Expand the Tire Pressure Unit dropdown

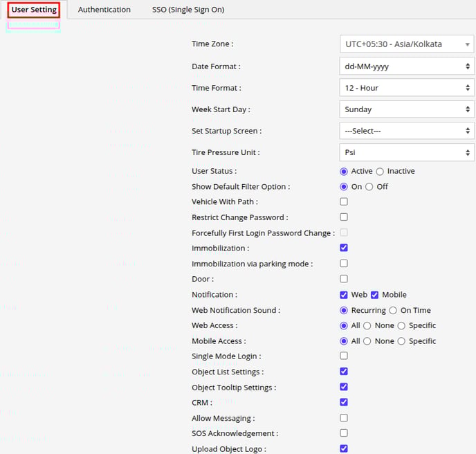click(406, 152)
